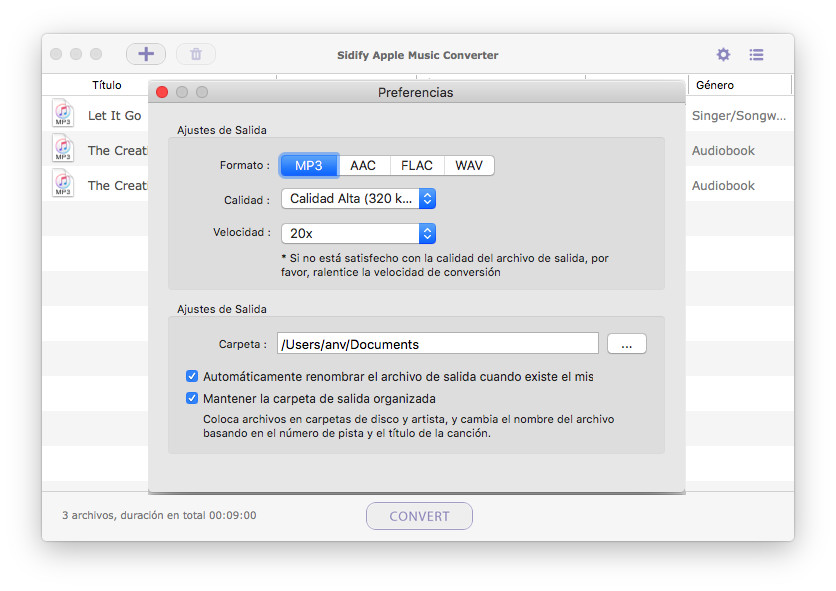836x591 pixels.
Task: Toggle Automáticamente renombrar el archivo checkbox
Action: click(x=192, y=376)
